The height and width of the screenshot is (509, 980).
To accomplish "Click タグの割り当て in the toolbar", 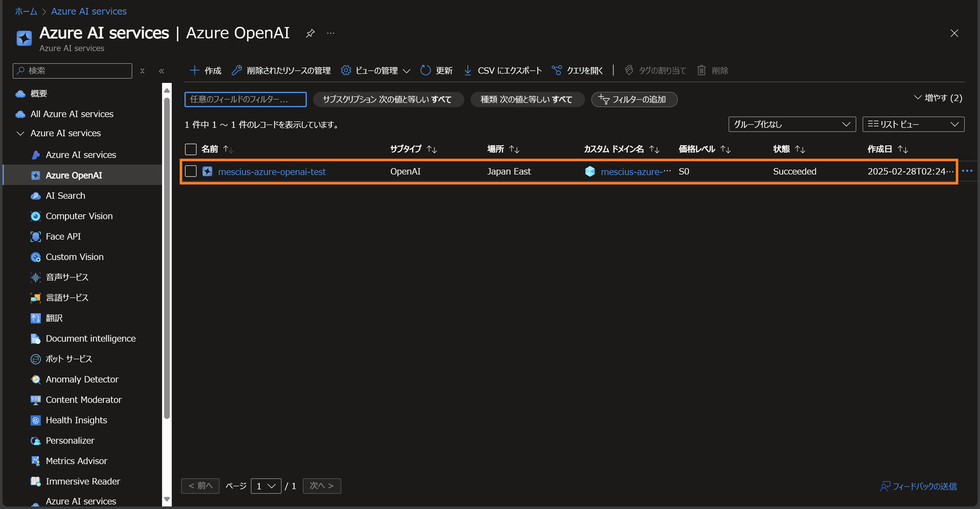I will click(x=655, y=70).
